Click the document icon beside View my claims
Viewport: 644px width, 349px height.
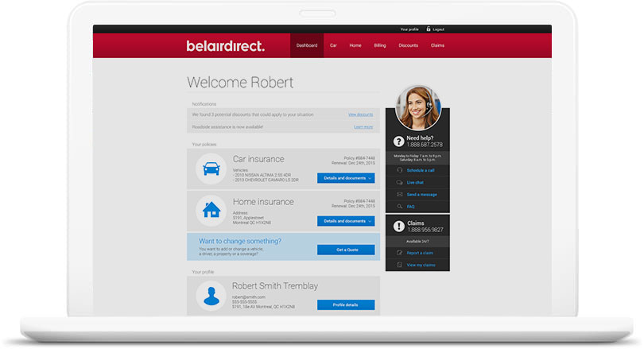coord(399,266)
